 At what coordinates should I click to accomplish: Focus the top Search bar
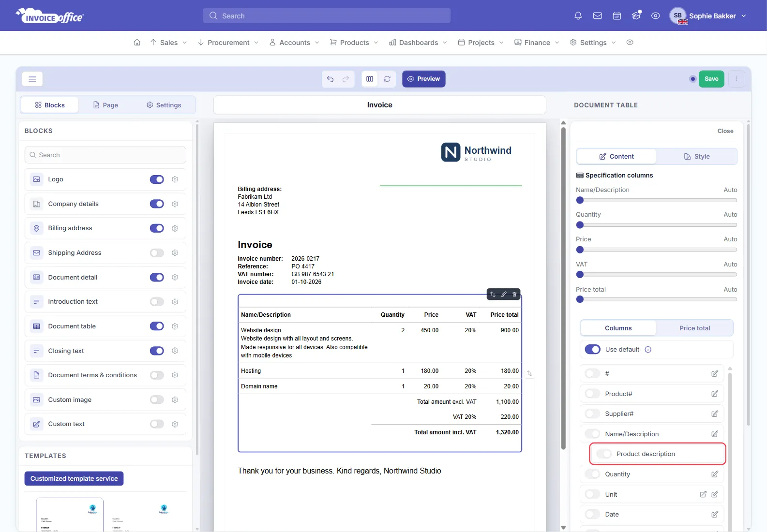tap(327, 15)
